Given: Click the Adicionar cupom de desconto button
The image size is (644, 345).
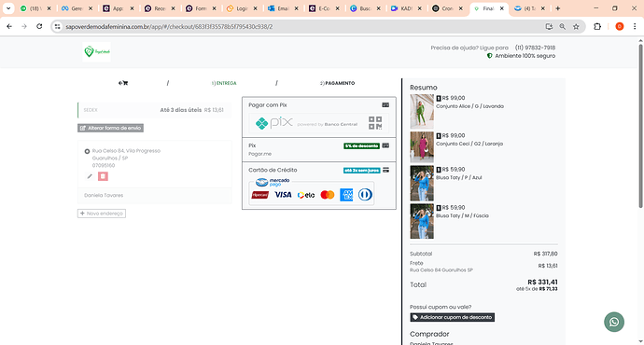Looking at the screenshot, I should [452, 317].
